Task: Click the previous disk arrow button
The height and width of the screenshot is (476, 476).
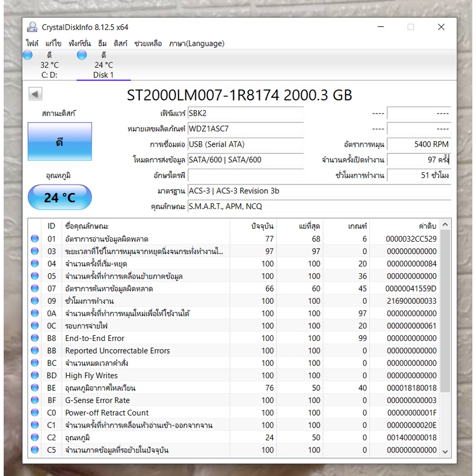Action: [35, 94]
